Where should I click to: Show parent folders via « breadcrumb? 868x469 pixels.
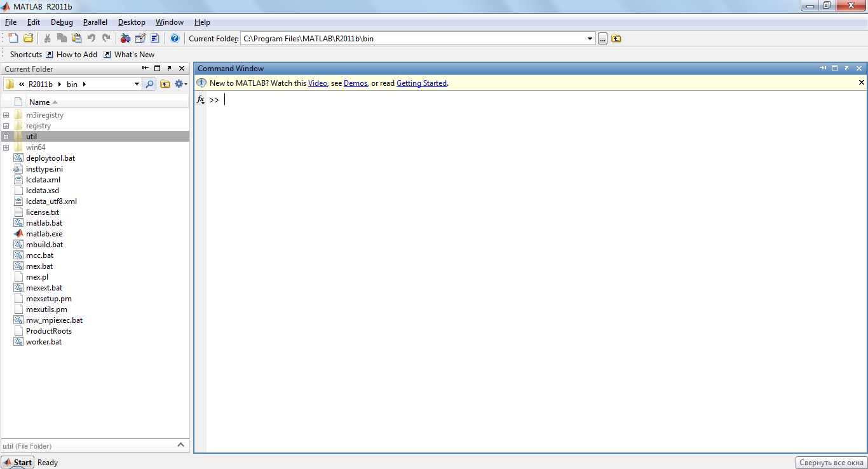(x=22, y=84)
